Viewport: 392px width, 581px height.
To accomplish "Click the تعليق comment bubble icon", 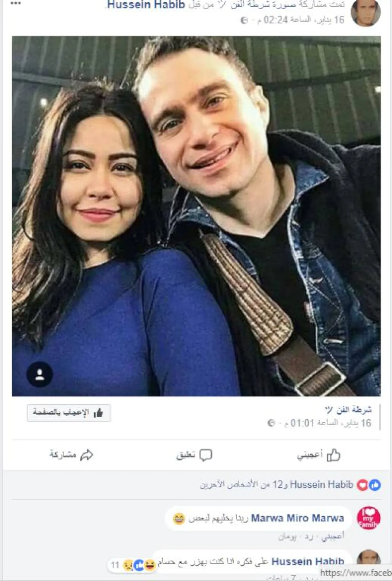I will point(206,455).
